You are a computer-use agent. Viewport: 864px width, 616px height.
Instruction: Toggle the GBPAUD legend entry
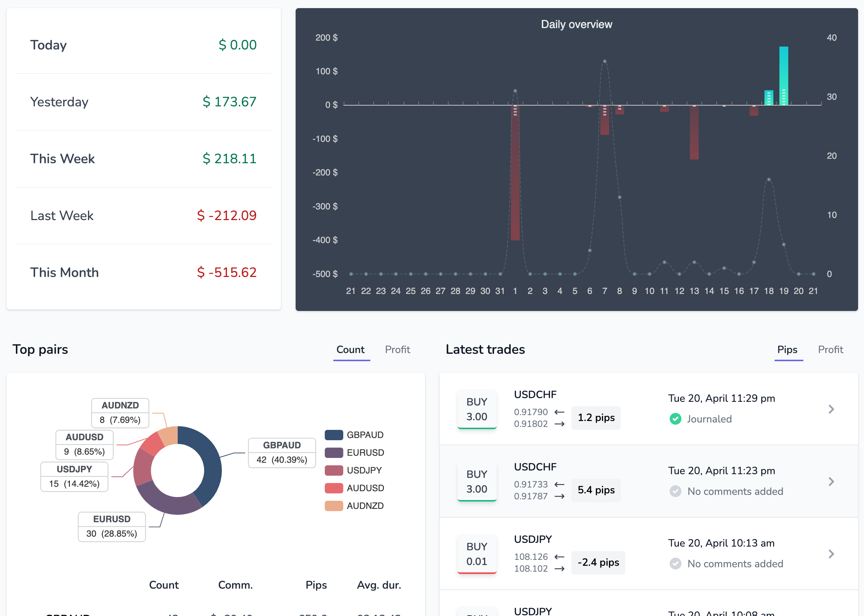365,435
